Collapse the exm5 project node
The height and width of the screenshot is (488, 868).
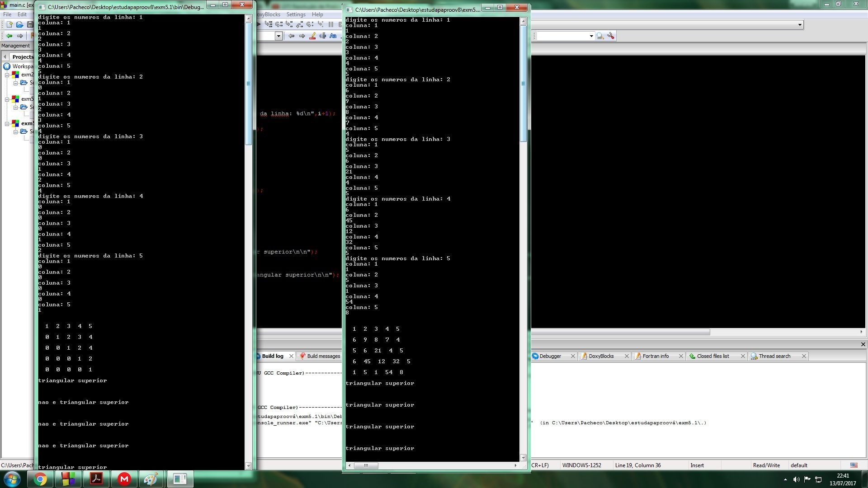point(7,99)
